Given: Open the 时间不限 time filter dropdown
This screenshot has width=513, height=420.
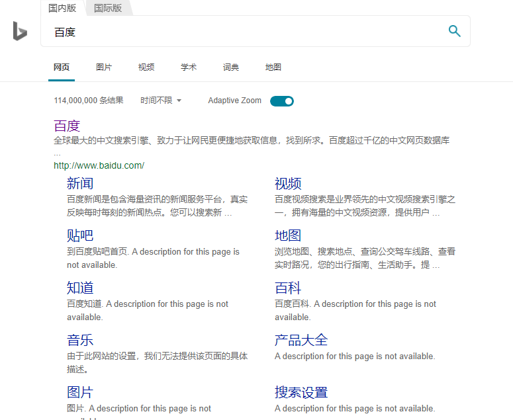Looking at the screenshot, I should 161,101.
